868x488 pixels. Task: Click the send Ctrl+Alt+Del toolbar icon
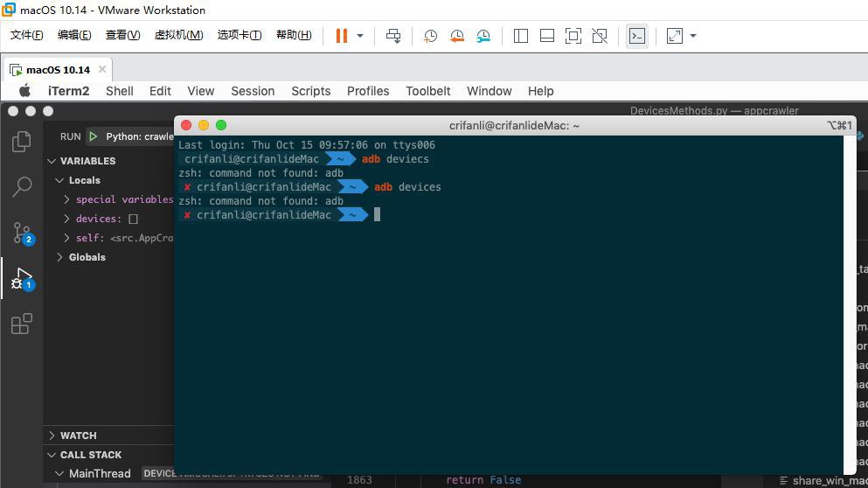point(393,36)
